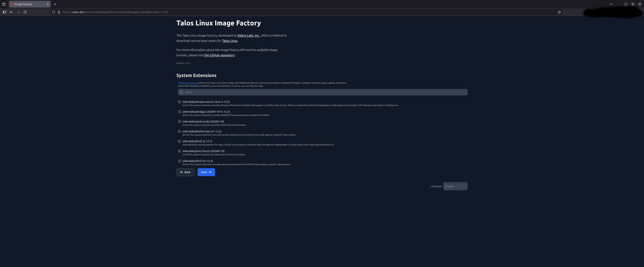This screenshot has height=267, width=644.
Task: Switch to the Image Factory tab
Action: pyautogui.click(x=27, y=4)
